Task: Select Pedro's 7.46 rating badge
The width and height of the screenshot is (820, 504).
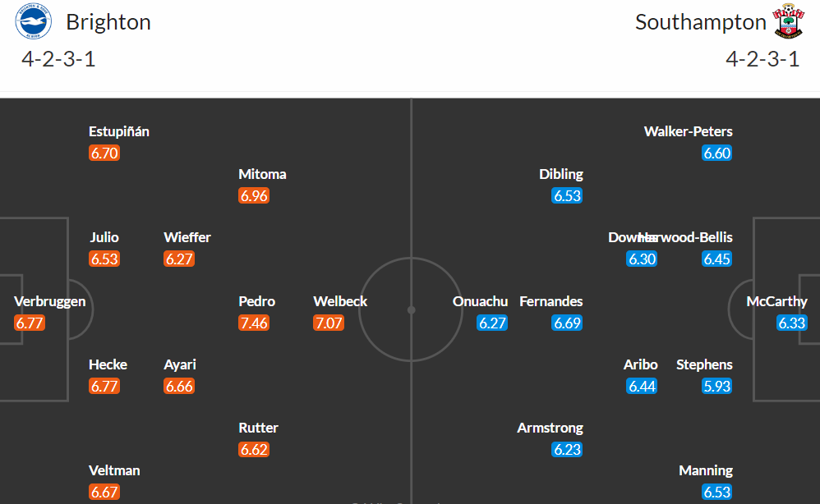Action: pos(254,323)
